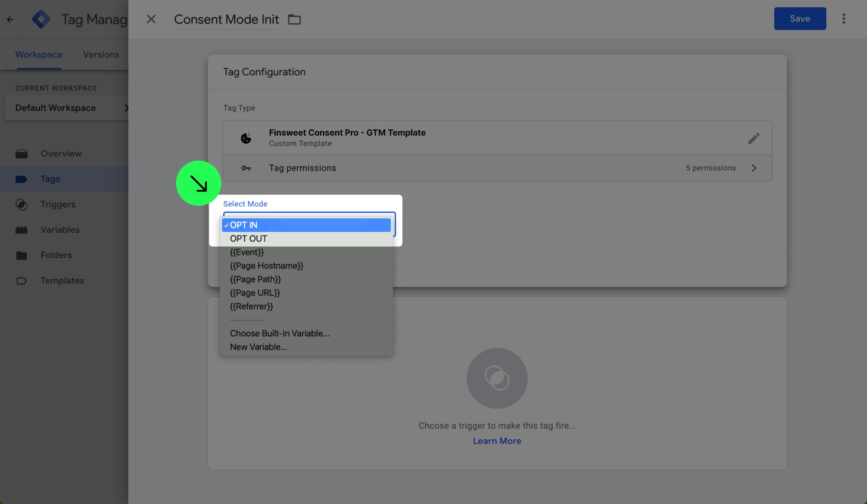Choose OPT OUT in Select Mode dropdown
This screenshot has width=867, height=504.
pyautogui.click(x=306, y=238)
